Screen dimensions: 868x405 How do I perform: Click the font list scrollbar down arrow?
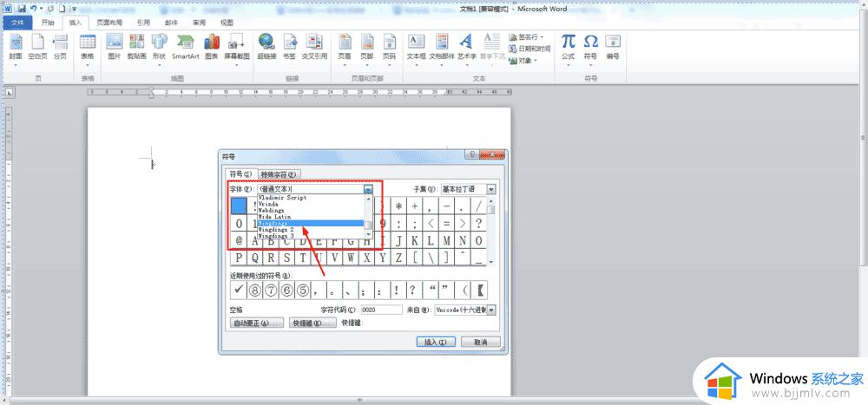pos(368,235)
